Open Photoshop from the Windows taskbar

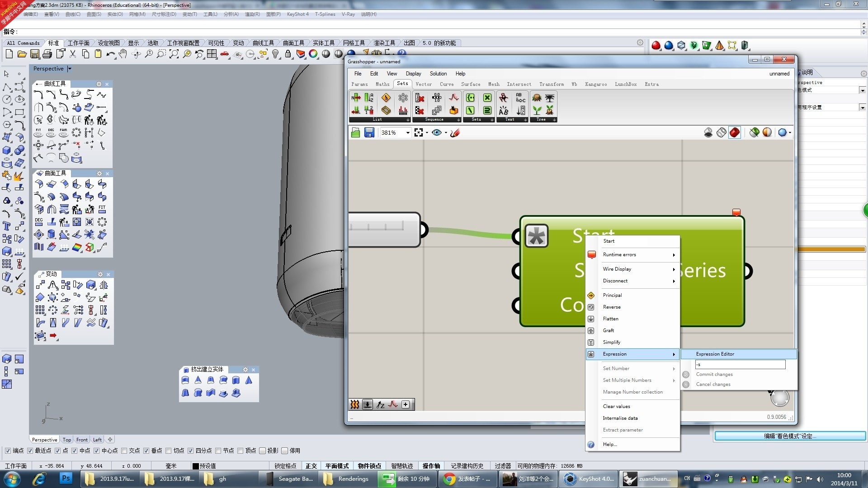coord(66,479)
